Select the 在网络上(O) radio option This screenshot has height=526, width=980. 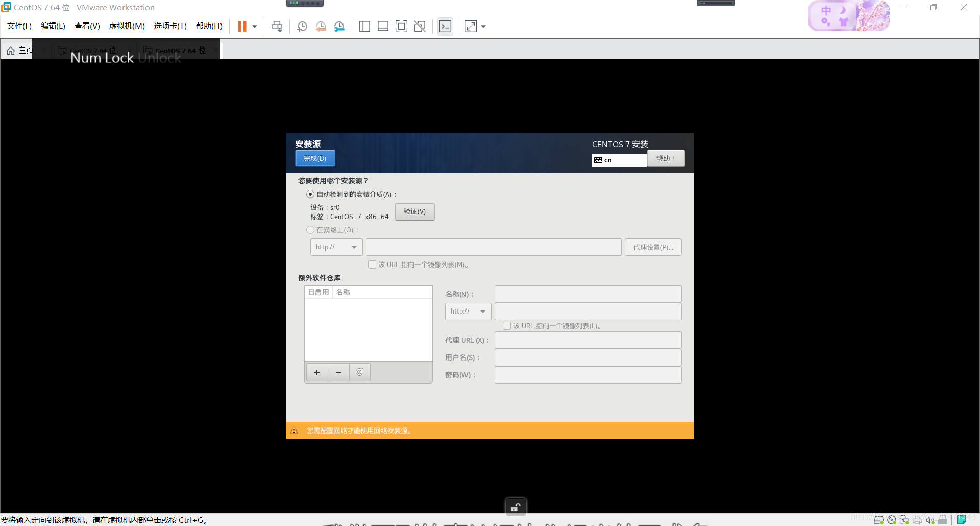pyautogui.click(x=310, y=230)
